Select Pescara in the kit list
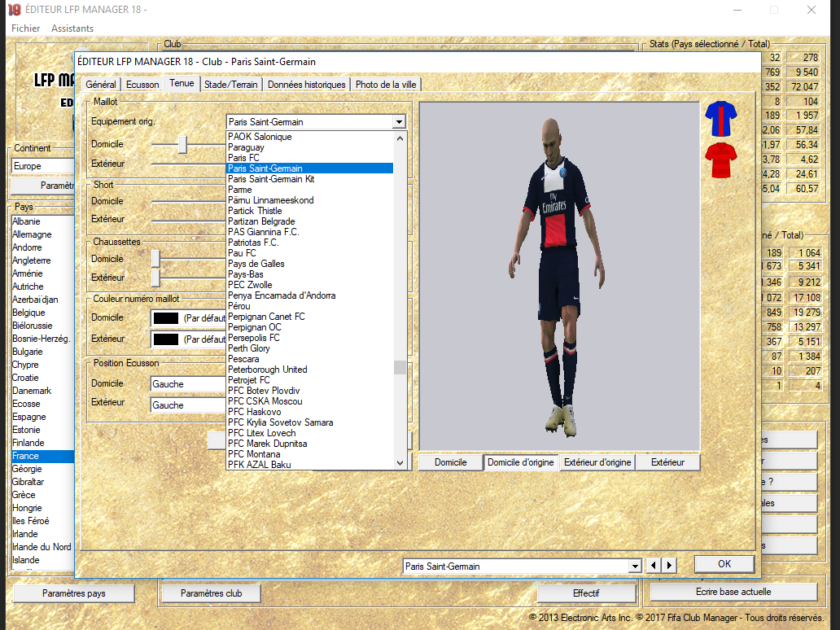This screenshot has height=630, width=840. pos(310,359)
